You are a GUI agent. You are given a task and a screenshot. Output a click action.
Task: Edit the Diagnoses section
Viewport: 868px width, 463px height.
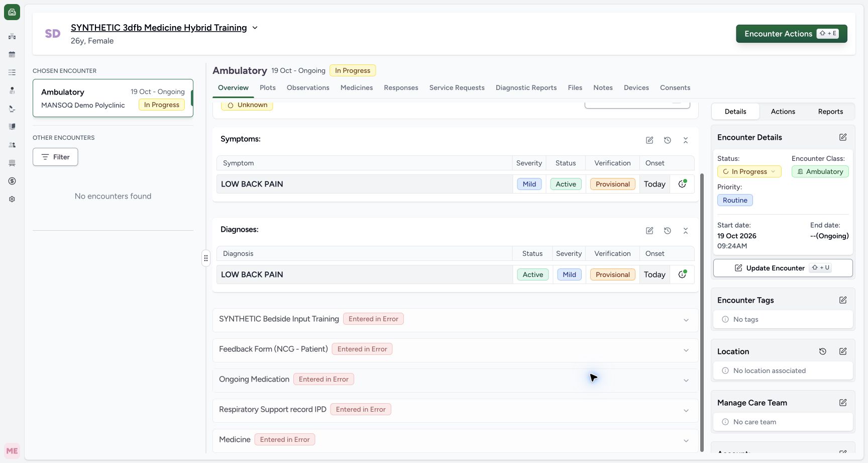click(649, 231)
